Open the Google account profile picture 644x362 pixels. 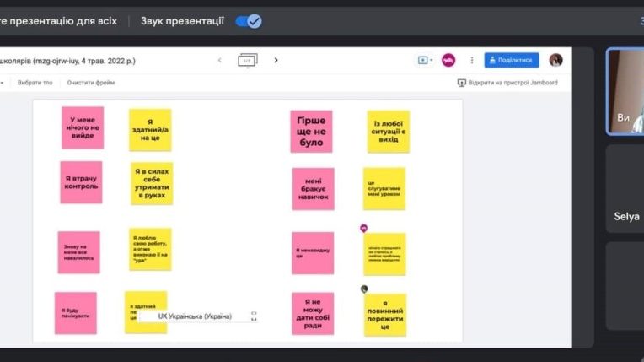[x=555, y=60]
